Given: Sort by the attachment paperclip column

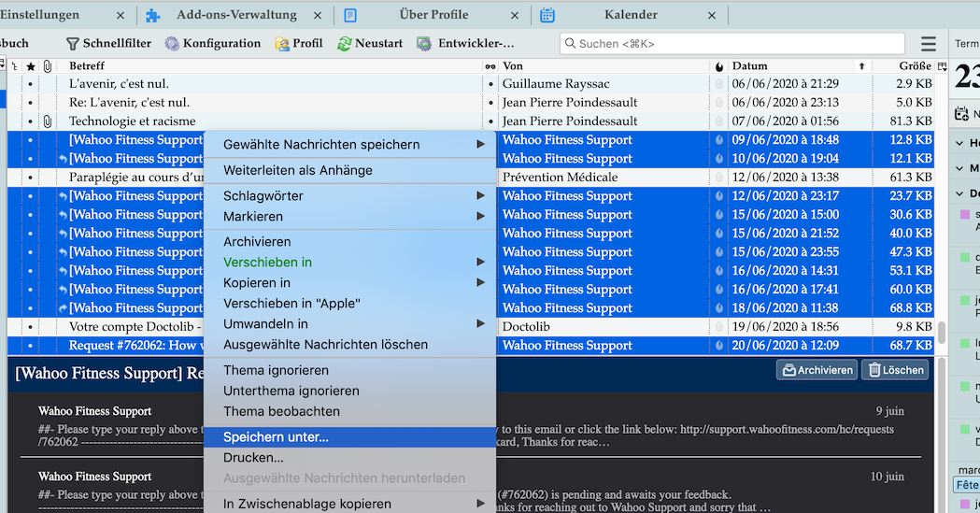Looking at the screenshot, I should (x=48, y=66).
